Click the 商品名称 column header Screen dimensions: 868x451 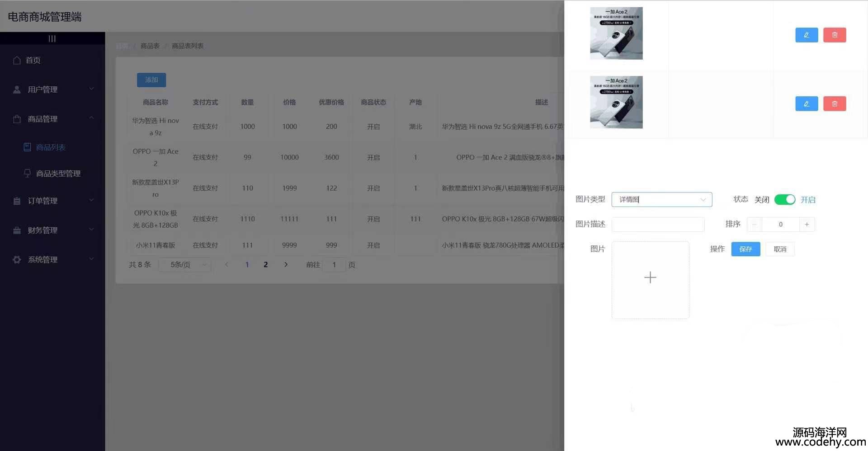click(156, 102)
